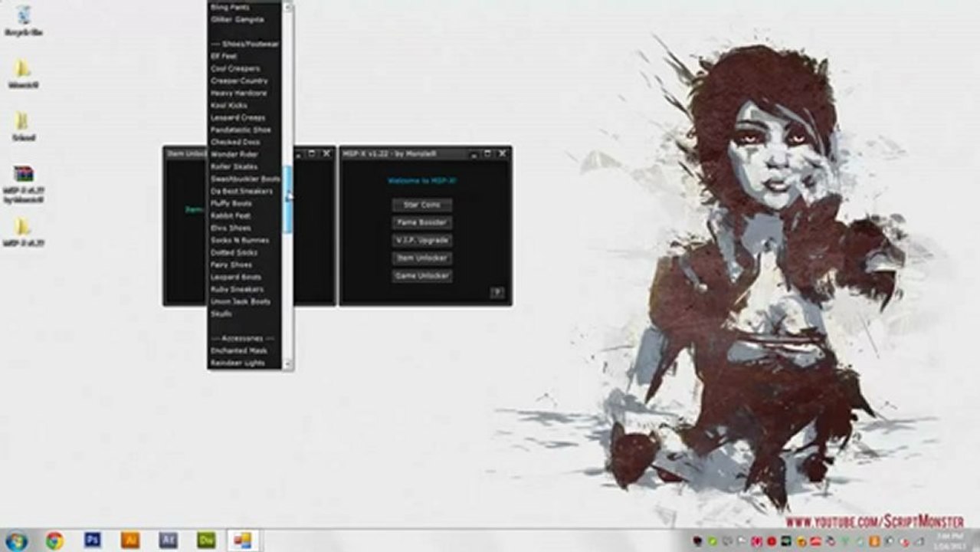Open the Item Unlocker button in MSP-X
Screen dimensions: 980x552
tap(421, 258)
